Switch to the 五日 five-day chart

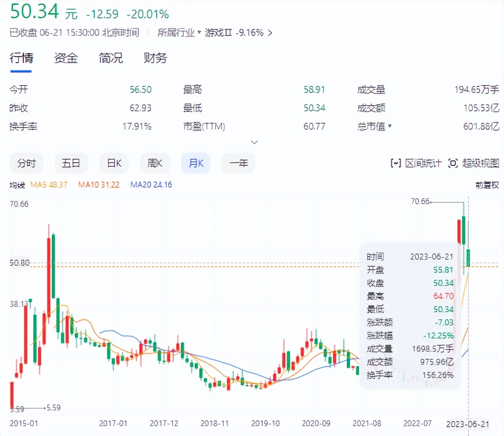coord(71,163)
